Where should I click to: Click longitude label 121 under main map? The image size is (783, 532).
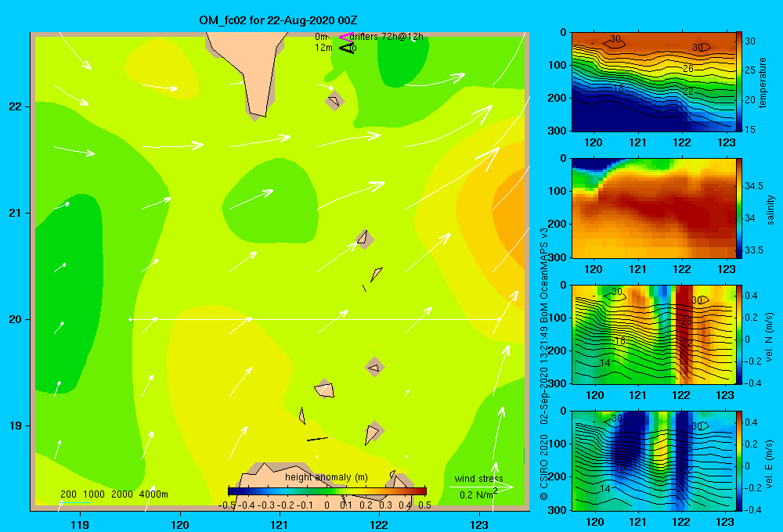click(280, 524)
